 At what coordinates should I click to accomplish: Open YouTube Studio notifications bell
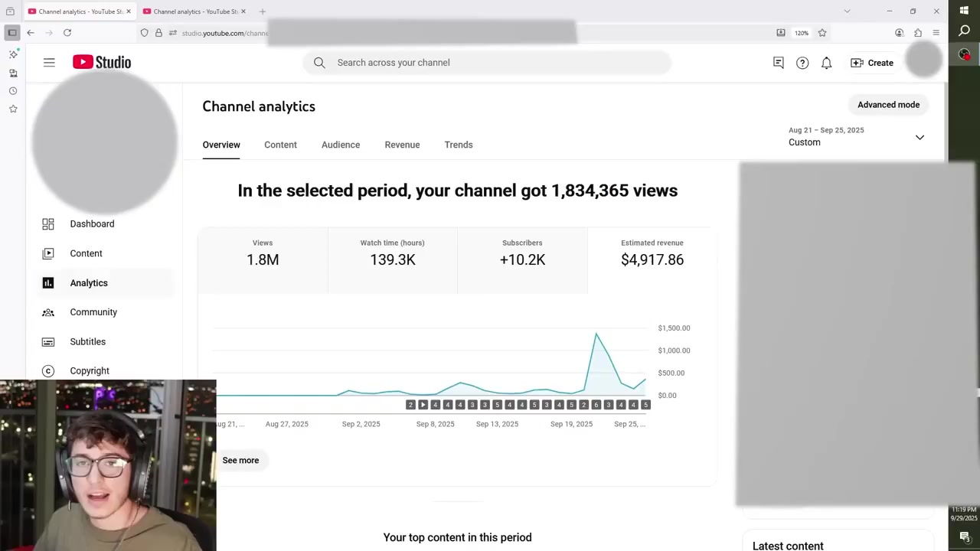click(827, 63)
